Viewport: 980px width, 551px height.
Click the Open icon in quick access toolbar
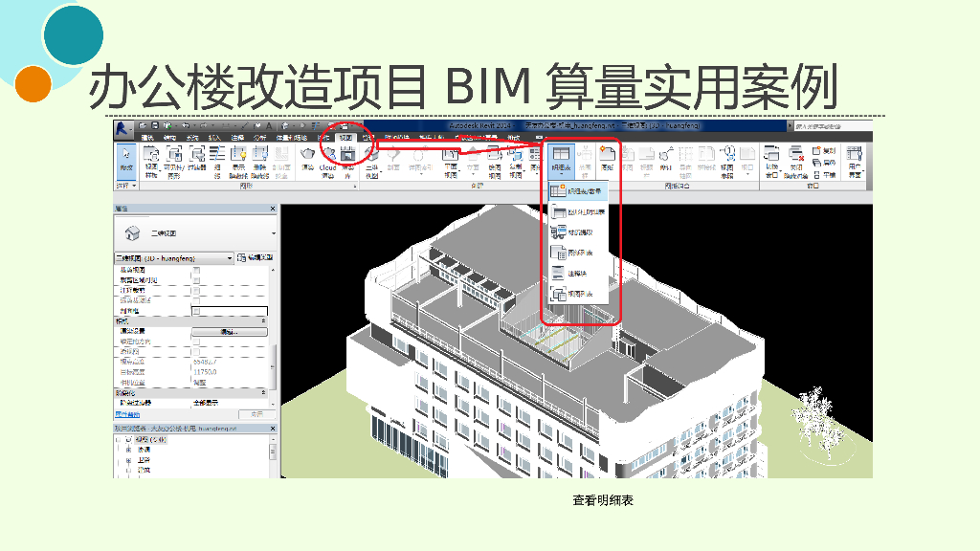click(144, 125)
